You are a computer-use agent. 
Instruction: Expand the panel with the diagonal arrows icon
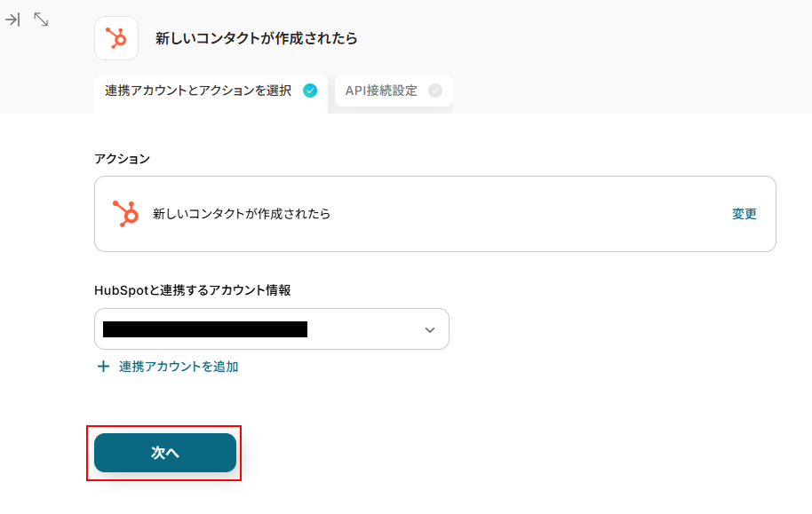(x=41, y=19)
